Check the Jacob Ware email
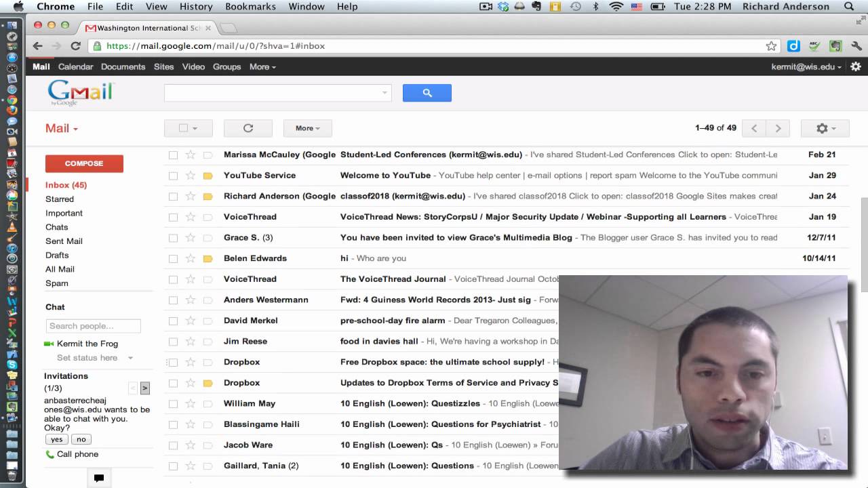Screen dimensions: 868x488 coord(173,445)
